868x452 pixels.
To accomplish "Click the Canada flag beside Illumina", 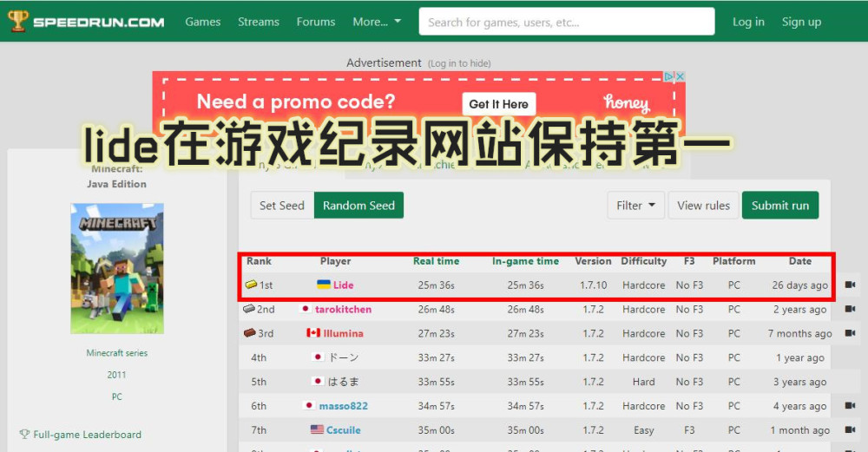I will [x=313, y=333].
